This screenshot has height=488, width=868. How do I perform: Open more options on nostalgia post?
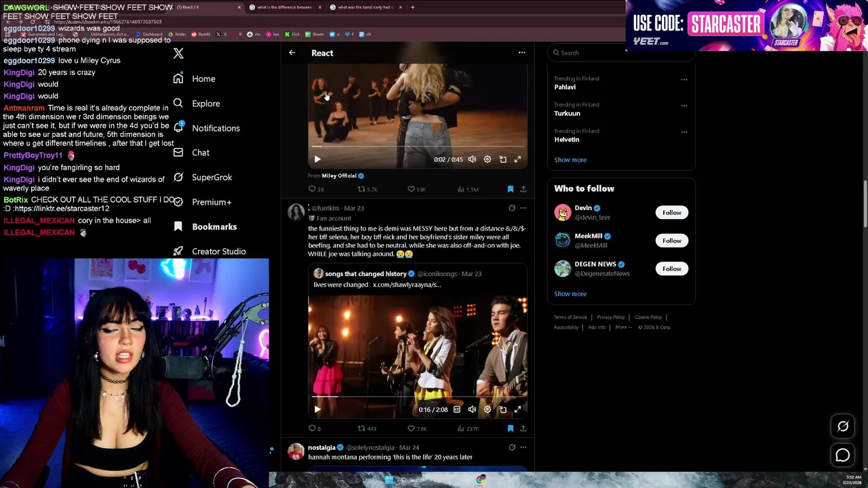(x=523, y=447)
